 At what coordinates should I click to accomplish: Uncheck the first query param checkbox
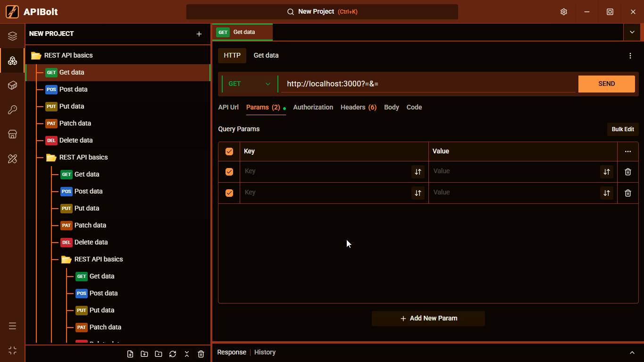[x=229, y=172]
